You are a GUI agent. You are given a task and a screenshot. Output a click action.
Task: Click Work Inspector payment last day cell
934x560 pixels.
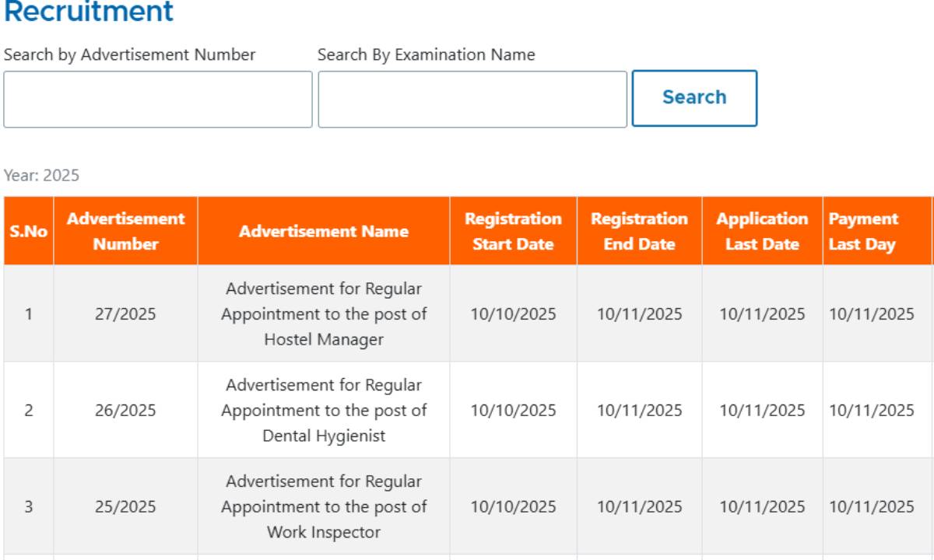click(x=871, y=507)
